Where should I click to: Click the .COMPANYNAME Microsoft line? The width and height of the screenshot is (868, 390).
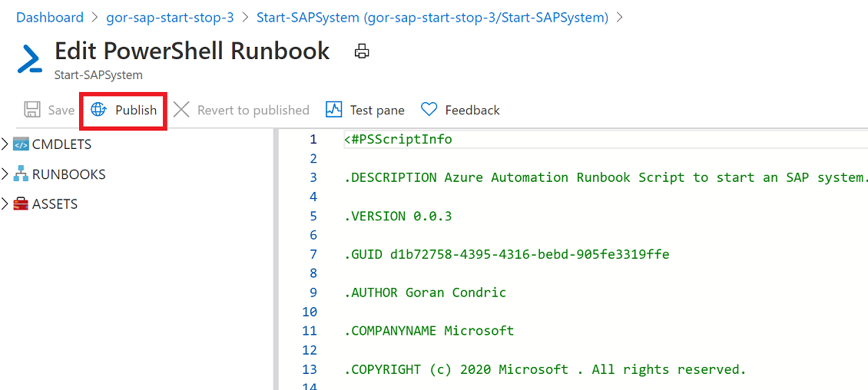[429, 331]
